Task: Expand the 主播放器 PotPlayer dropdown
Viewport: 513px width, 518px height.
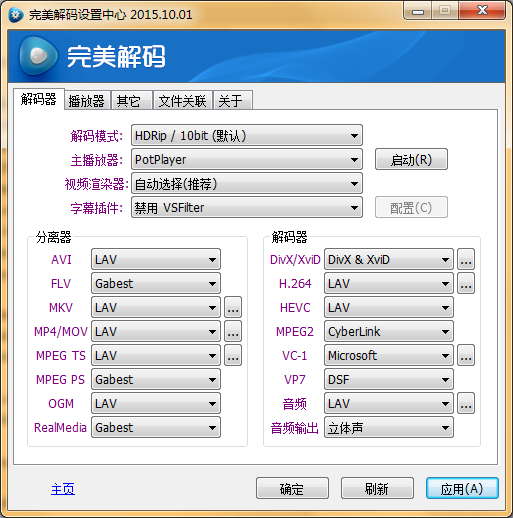Action: click(x=247, y=159)
